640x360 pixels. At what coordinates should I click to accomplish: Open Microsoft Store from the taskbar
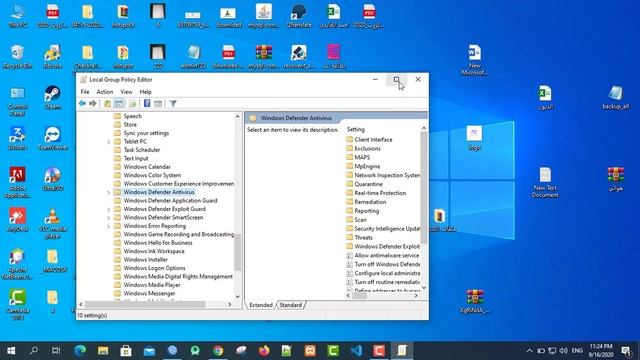pos(126,351)
